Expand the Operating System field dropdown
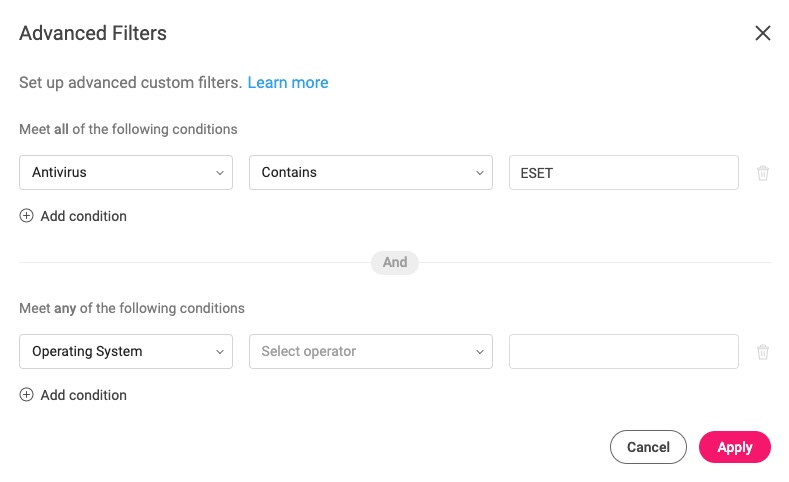The image size is (789, 482). [126, 352]
